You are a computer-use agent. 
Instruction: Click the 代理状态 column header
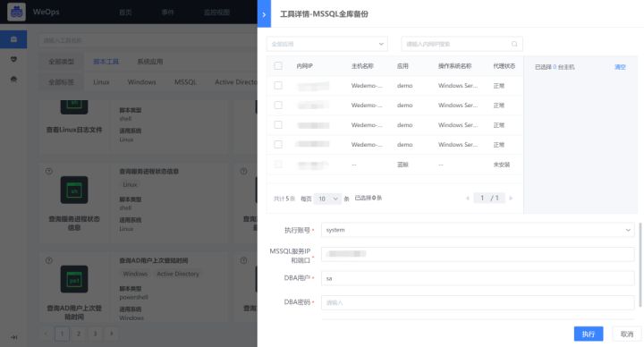(x=504, y=65)
